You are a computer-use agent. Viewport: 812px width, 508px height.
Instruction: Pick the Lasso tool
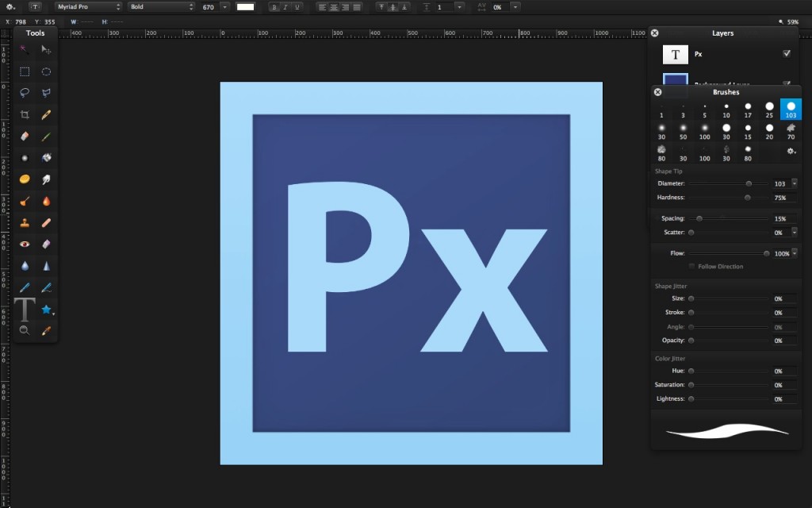click(x=25, y=93)
